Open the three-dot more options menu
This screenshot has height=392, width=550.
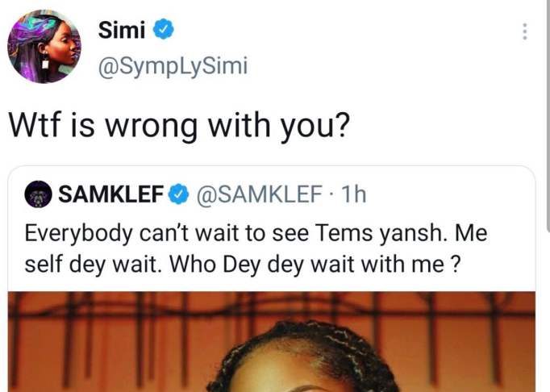[525, 31]
